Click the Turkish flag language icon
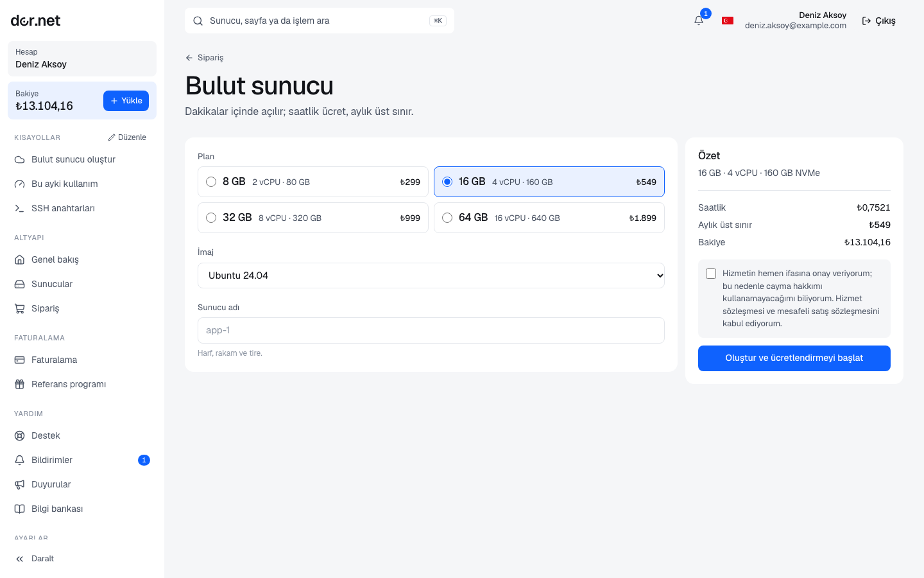Image resolution: width=924 pixels, height=578 pixels. tap(728, 21)
